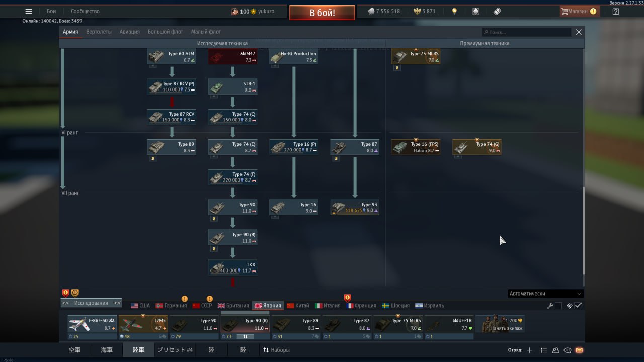This screenshot has height=362, width=644.
Task: Open the Сообщество menu
Action: pyautogui.click(x=85, y=11)
